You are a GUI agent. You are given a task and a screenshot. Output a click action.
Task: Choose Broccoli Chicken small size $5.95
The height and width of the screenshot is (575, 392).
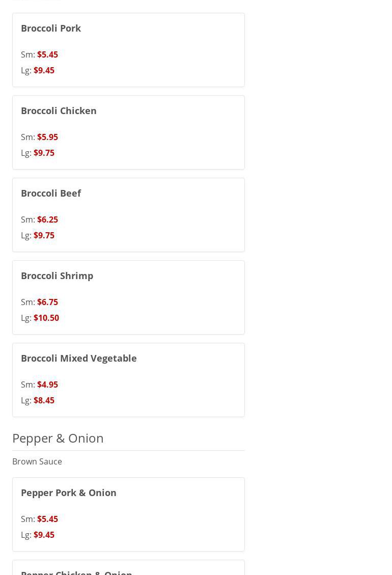47,137
